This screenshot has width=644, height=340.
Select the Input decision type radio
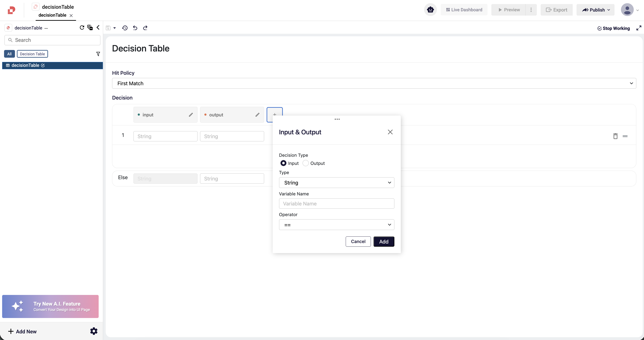pyautogui.click(x=283, y=163)
